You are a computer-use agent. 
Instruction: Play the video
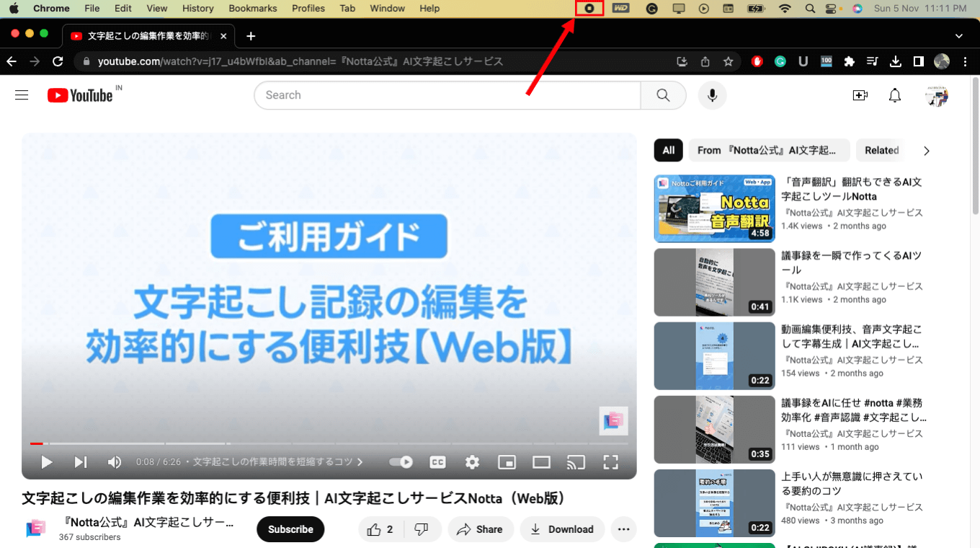point(47,462)
